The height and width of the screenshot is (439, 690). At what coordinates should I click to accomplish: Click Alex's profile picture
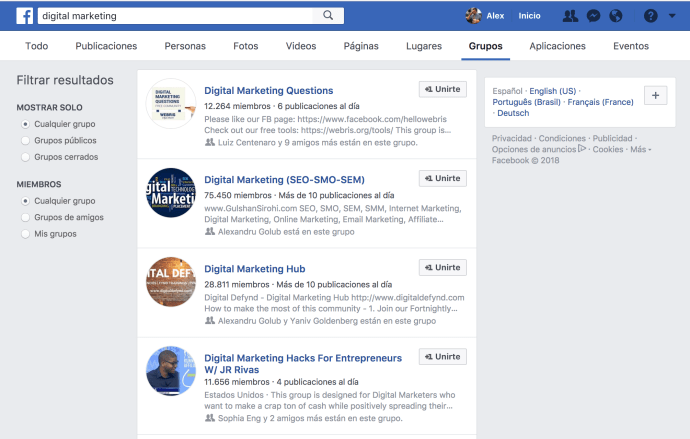[473, 16]
